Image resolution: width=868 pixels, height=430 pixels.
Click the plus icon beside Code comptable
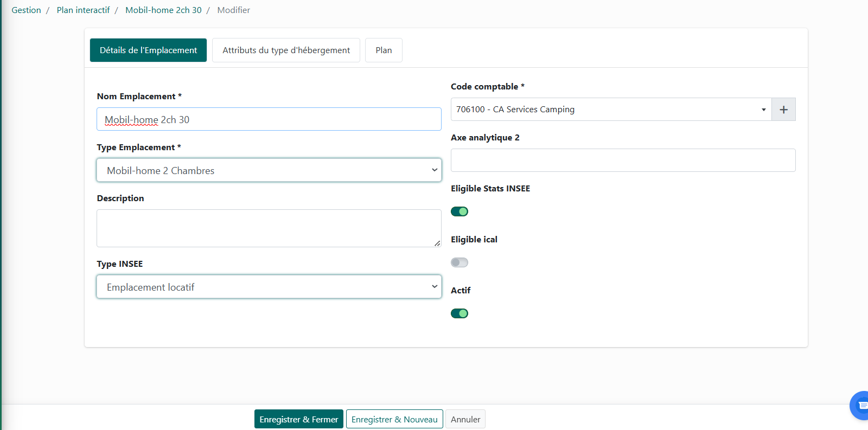[783, 110]
